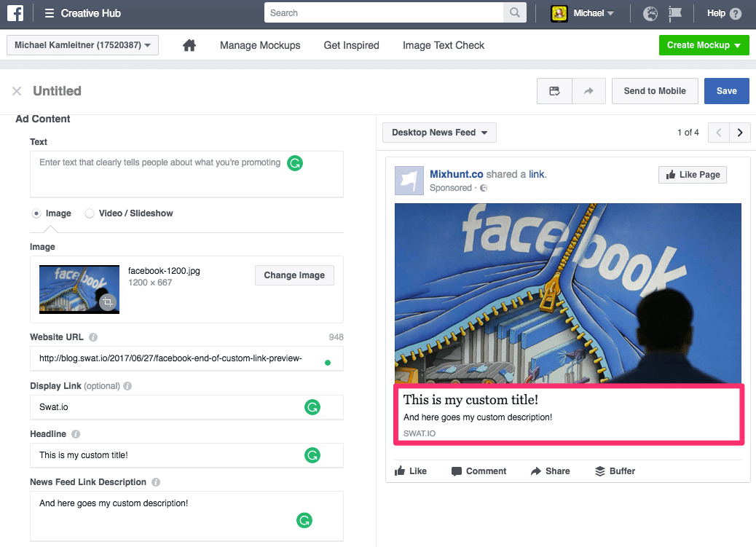Click Comment on the ad preview
Viewport: 756px width, 547px height.
pos(479,471)
